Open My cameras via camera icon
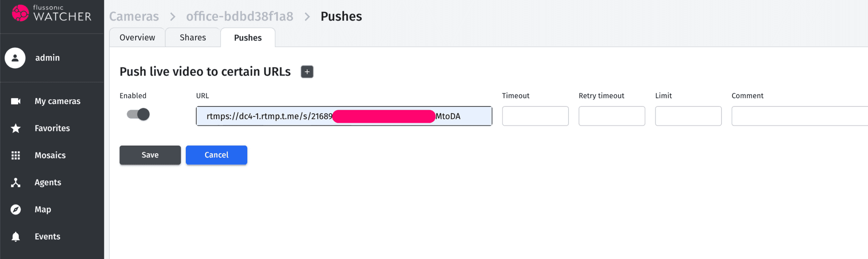 pyautogui.click(x=16, y=101)
